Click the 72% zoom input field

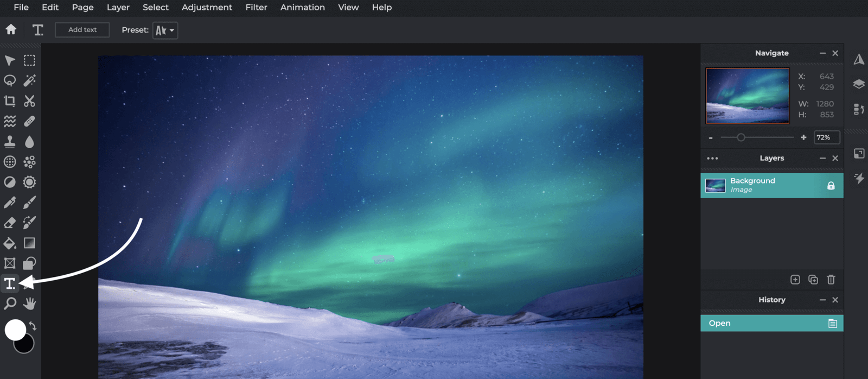(x=827, y=137)
